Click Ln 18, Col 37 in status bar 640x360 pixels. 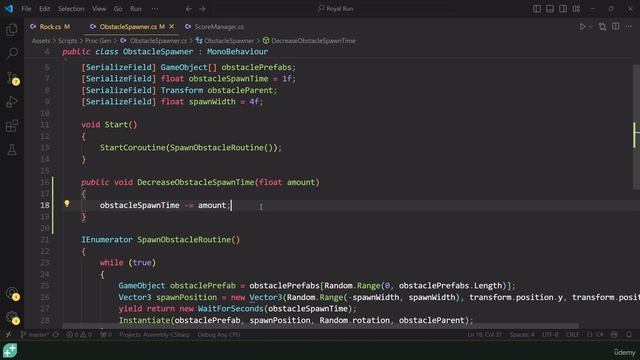click(x=485, y=334)
